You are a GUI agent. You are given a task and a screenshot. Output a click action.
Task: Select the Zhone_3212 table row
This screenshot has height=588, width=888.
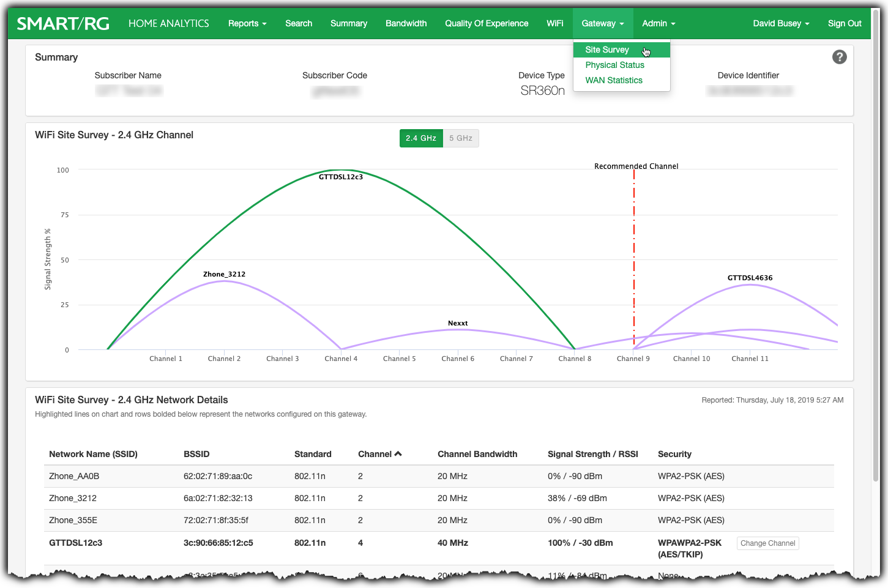[245, 497]
